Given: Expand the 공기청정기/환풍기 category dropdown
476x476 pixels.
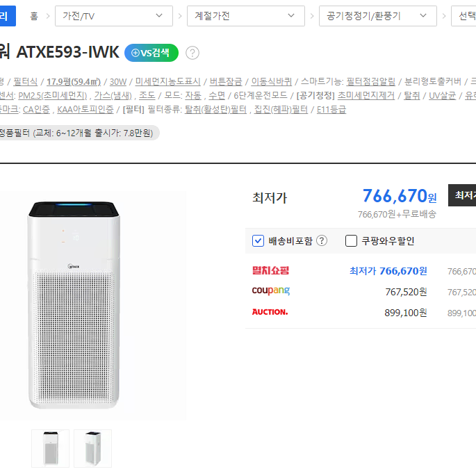Looking at the screenshot, I should click(378, 16).
